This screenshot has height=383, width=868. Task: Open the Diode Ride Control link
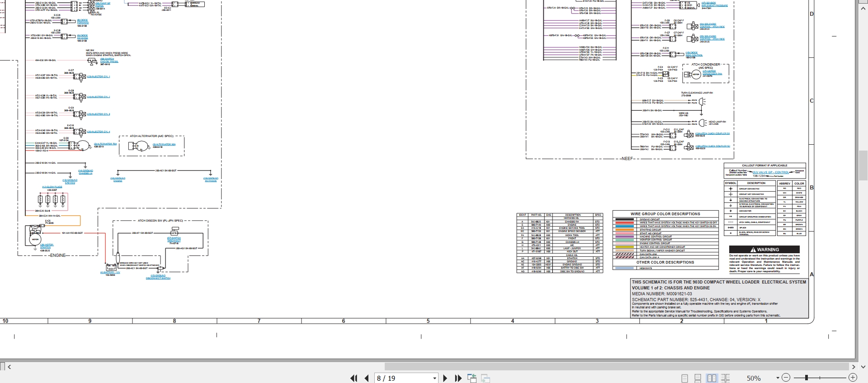click(x=694, y=54)
